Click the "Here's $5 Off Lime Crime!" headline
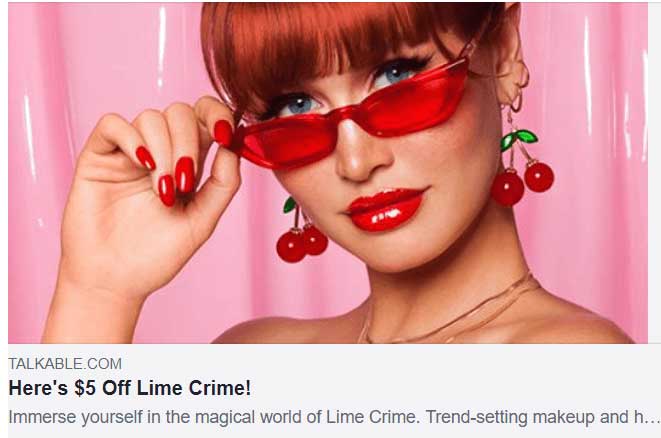The height and width of the screenshot is (438, 661). (x=130, y=388)
